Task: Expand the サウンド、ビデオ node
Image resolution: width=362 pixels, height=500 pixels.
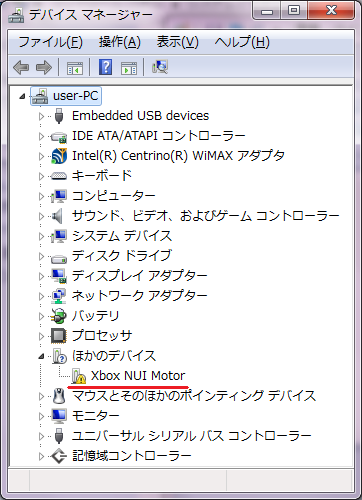Action: click(x=41, y=216)
